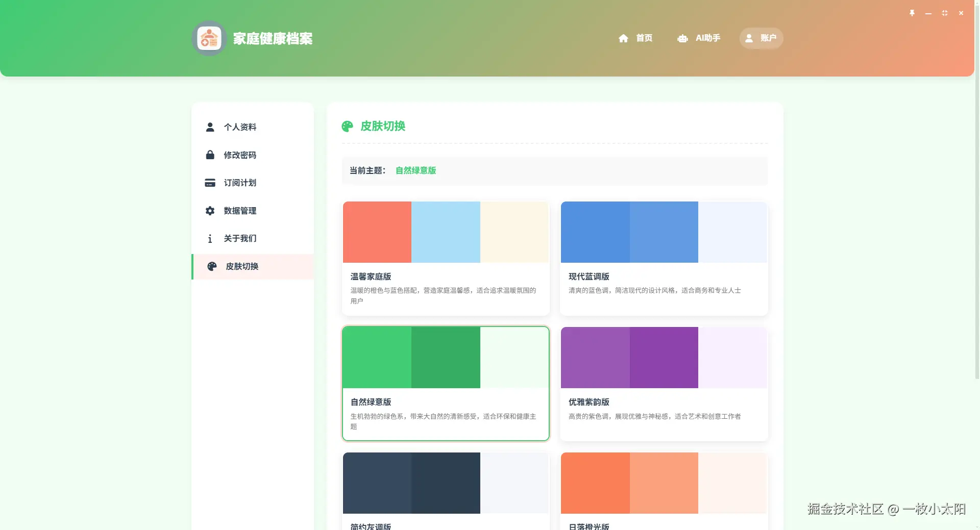Click the 自然绿意版 current theme link
The width and height of the screenshot is (980, 530).
coord(415,170)
